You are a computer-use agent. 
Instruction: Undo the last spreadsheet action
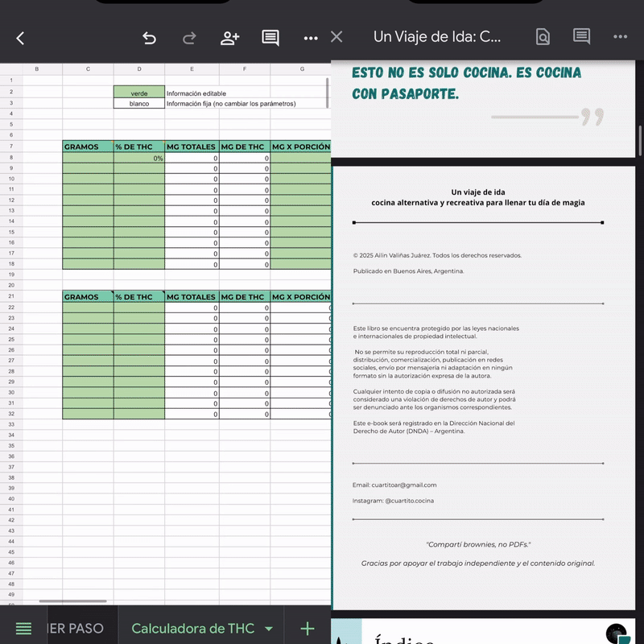click(x=149, y=38)
